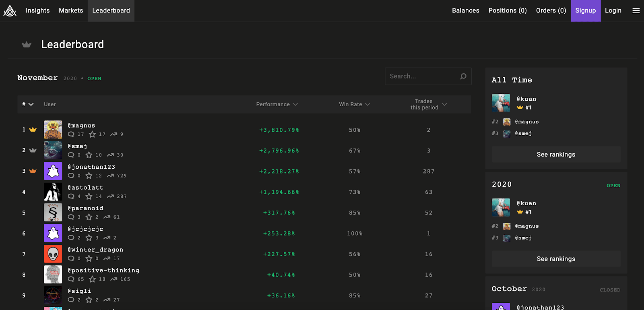Click the User column header

click(x=50, y=104)
